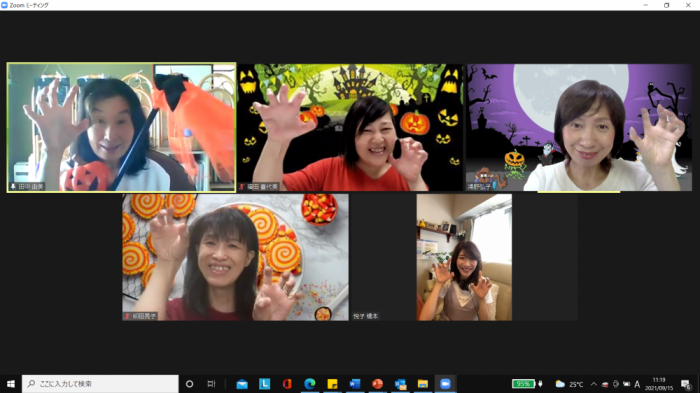Viewport: 700px width, 393px height.
Task: Switch to PowerPoint in the taskbar
Action: coord(377,384)
